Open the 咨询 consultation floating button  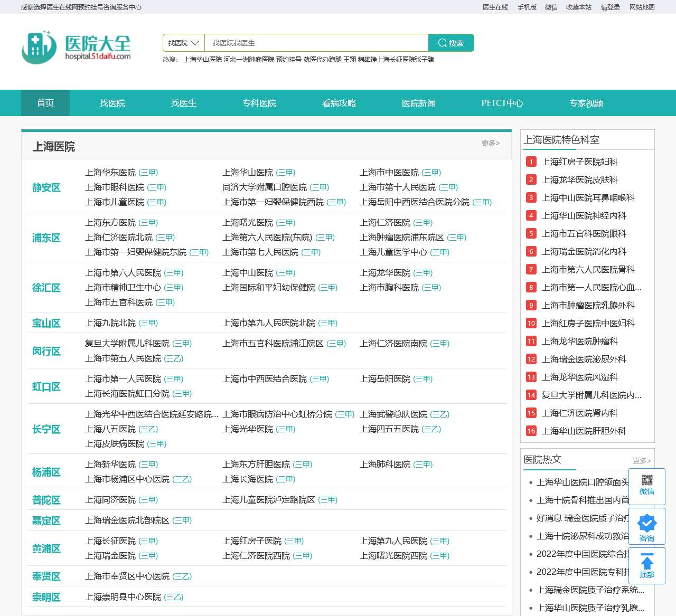point(647,526)
